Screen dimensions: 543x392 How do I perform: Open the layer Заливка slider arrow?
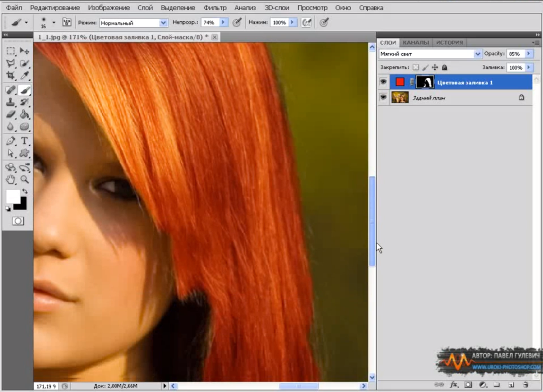529,67
